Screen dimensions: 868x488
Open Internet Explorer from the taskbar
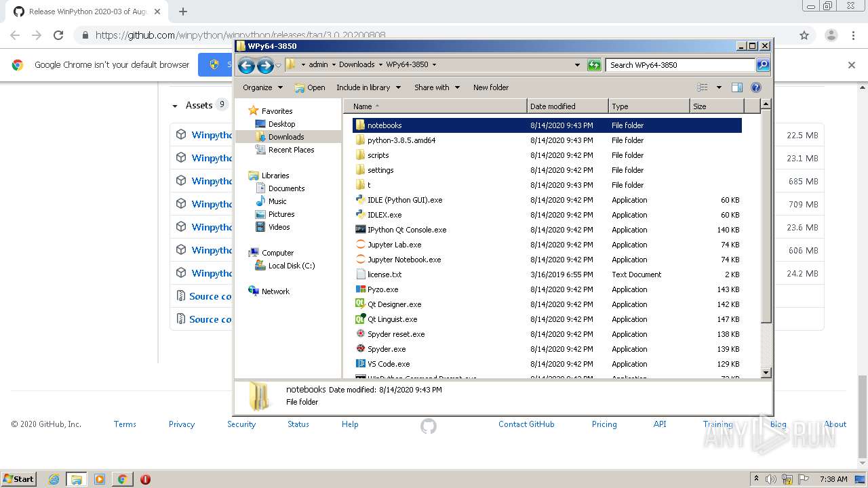[x=54, y=479]
